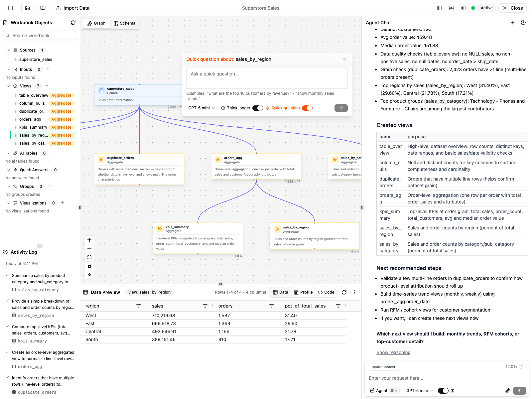Open Data Preview more options menu

[355, 292]
